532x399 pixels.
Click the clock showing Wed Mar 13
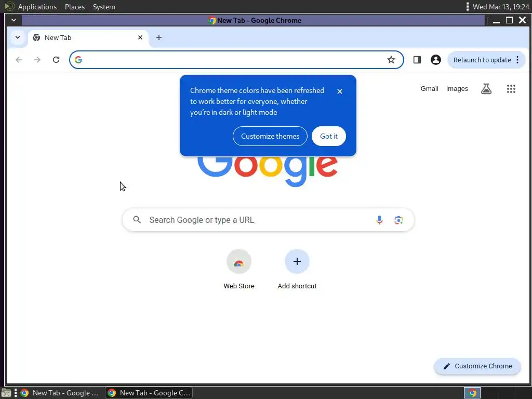(x=501, y=7)
